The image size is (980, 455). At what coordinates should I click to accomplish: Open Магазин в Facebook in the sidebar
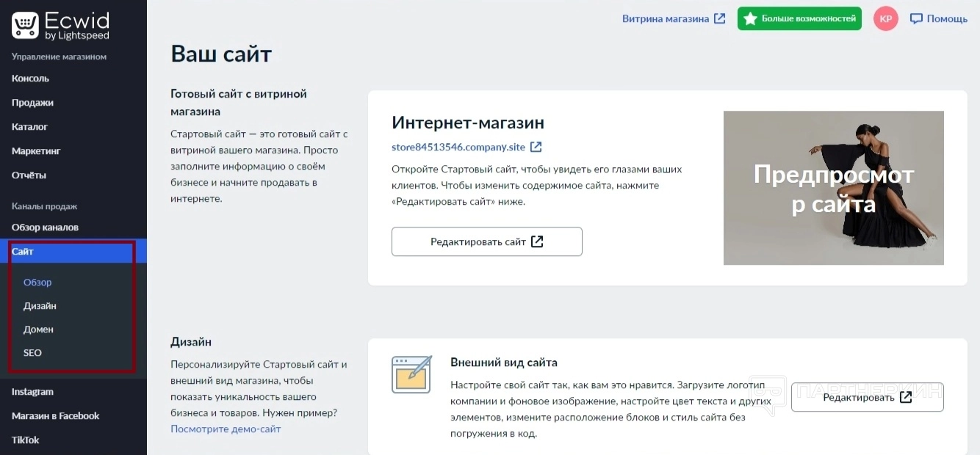tap(55, 416)
